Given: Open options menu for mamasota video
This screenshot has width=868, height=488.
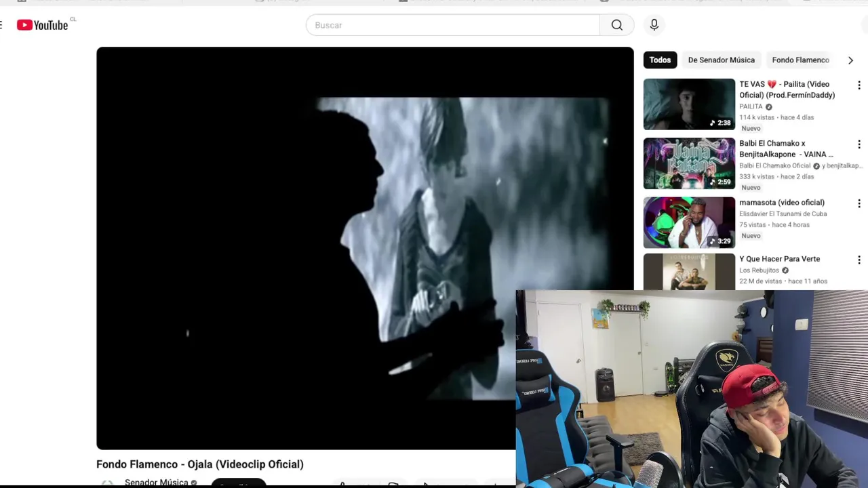Looking at the screenshot, I should tap(859, 203).
